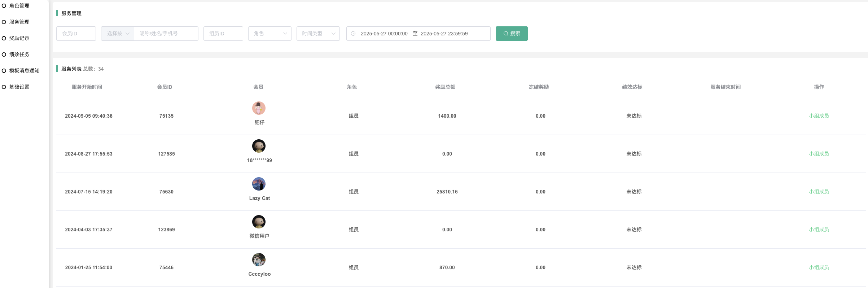Click 小组成员 link for member 75135
This screenshot has width=868, height=288.
(819, 116)
